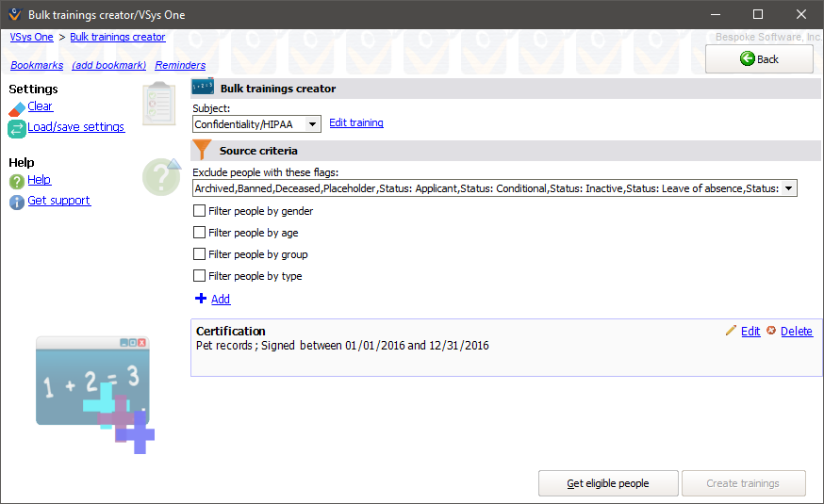The height and width of the screenshot is (504, 824).
Task: Enable Filter people by gender checkbox
Action: [199, 211]
